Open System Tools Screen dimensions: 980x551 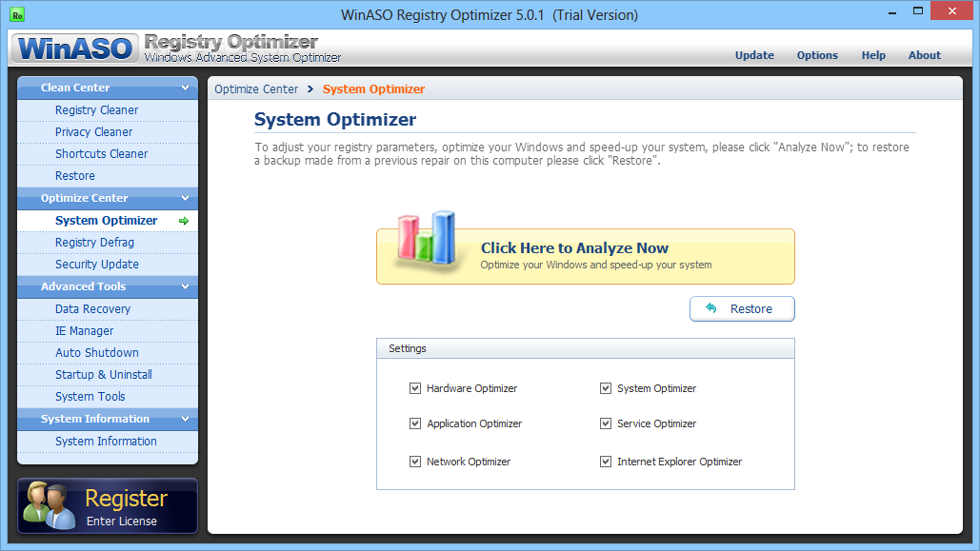(x=108, y=396)
